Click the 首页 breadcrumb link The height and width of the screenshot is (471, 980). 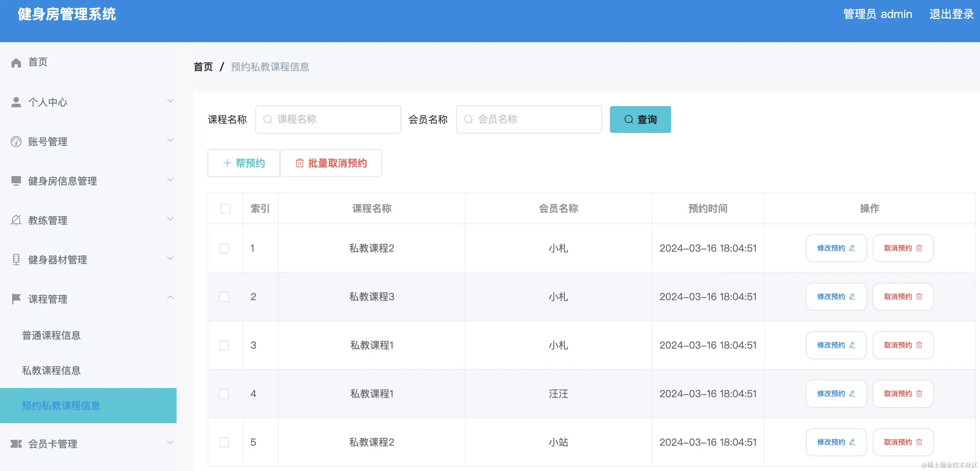click(203, 67)
